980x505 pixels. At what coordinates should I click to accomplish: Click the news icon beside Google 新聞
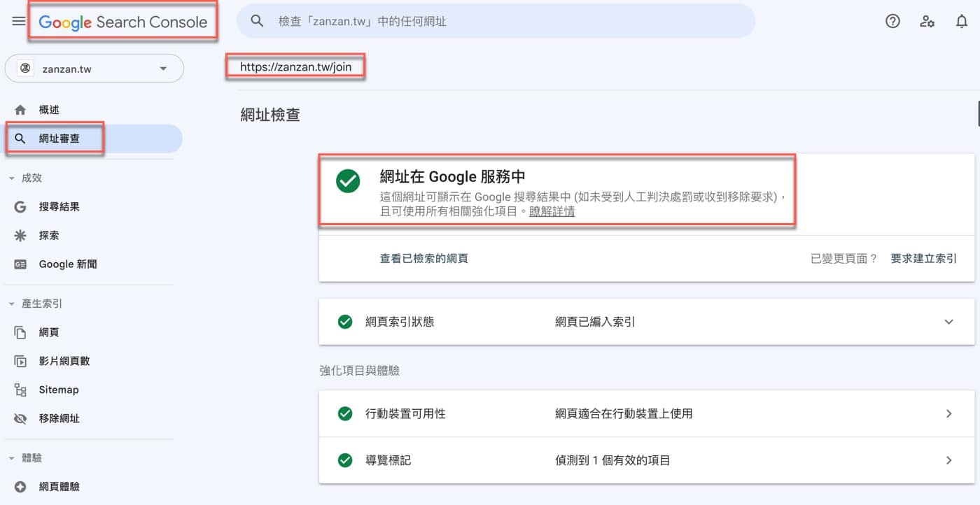coord(20,264)
